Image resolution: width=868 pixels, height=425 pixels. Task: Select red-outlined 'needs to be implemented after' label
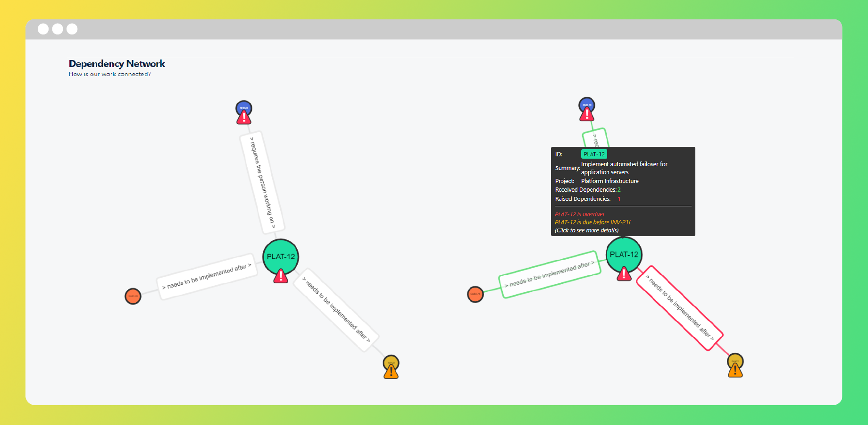coord(680,308)
